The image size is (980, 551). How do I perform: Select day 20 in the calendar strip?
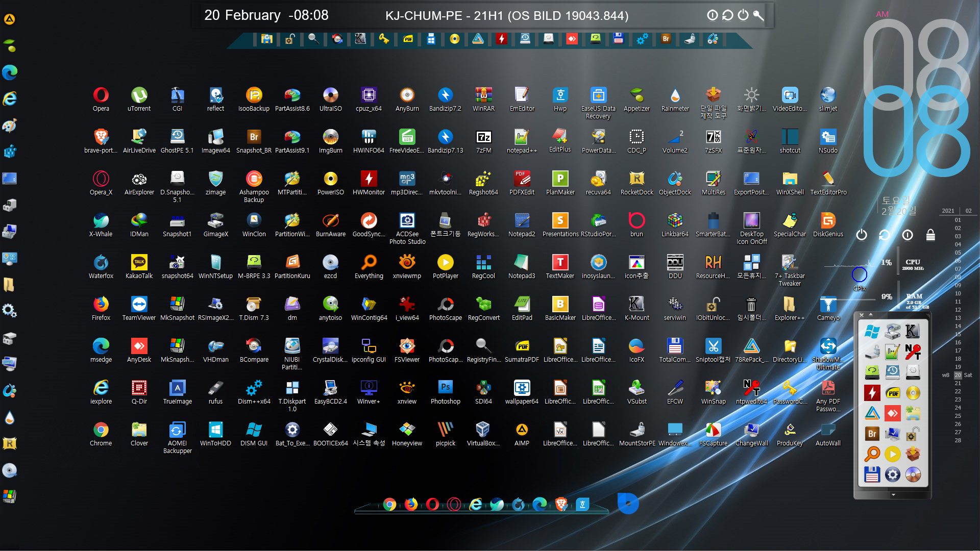click(958, 375)
